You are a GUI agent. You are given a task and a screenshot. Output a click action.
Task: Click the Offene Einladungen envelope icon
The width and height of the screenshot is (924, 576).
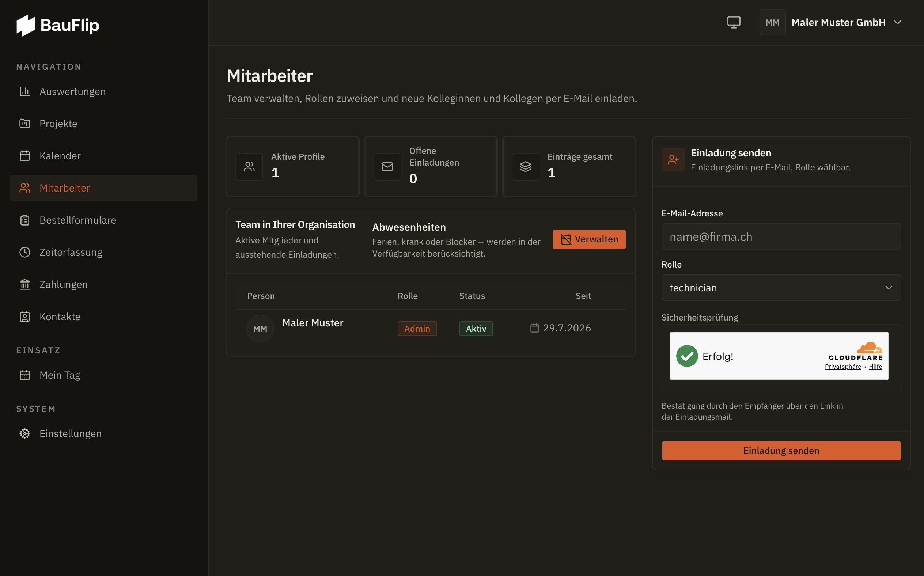(387, 167)
